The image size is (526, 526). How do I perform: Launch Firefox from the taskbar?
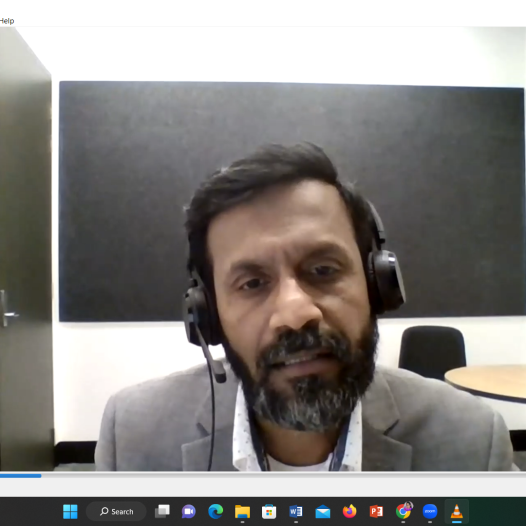350,512
